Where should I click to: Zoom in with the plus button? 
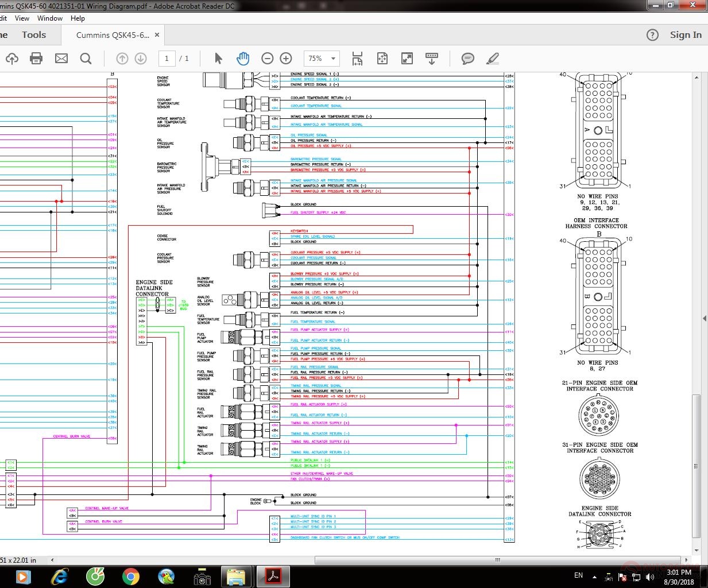click(x=286, y=59)
